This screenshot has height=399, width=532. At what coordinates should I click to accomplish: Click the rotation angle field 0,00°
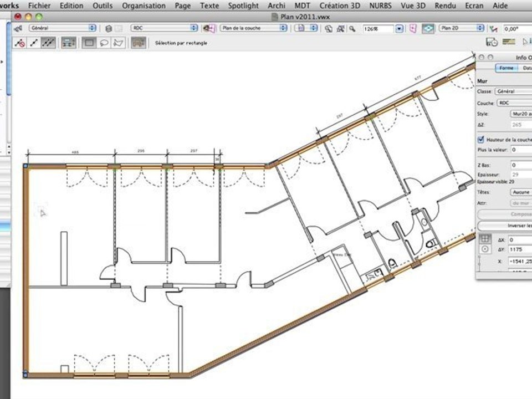pyautogui.click(x=517, y=29)
